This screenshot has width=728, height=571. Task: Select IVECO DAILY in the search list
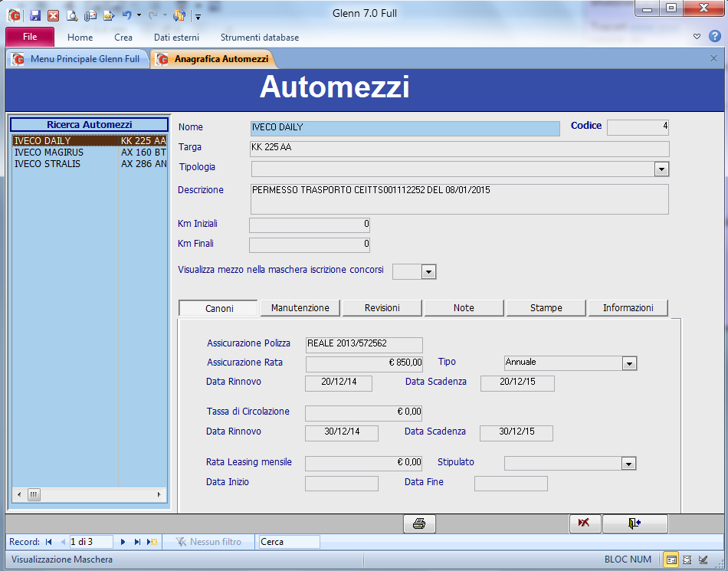90,141
